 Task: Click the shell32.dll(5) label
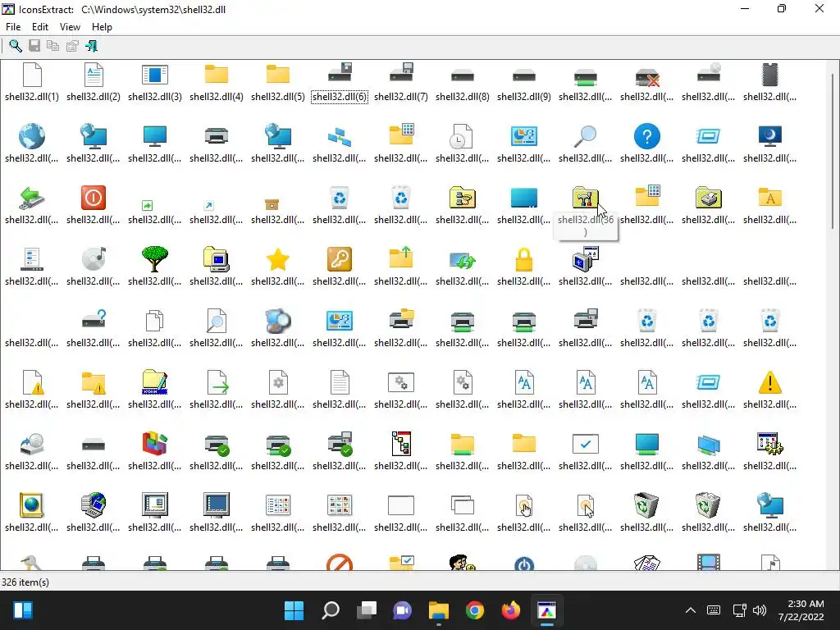coord(278,97)
